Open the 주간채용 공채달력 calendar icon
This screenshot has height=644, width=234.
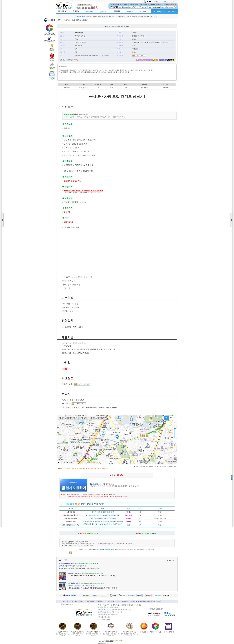click(52, 76)
